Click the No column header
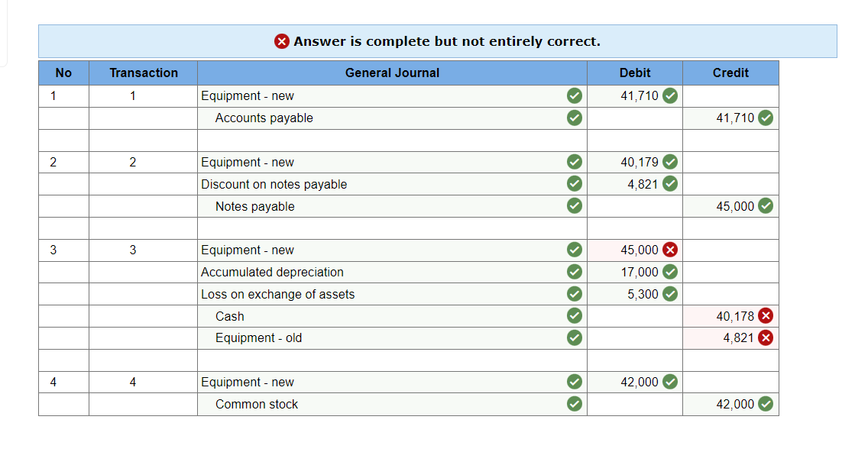This screenshot has width=868, height=452. [63, 73]
